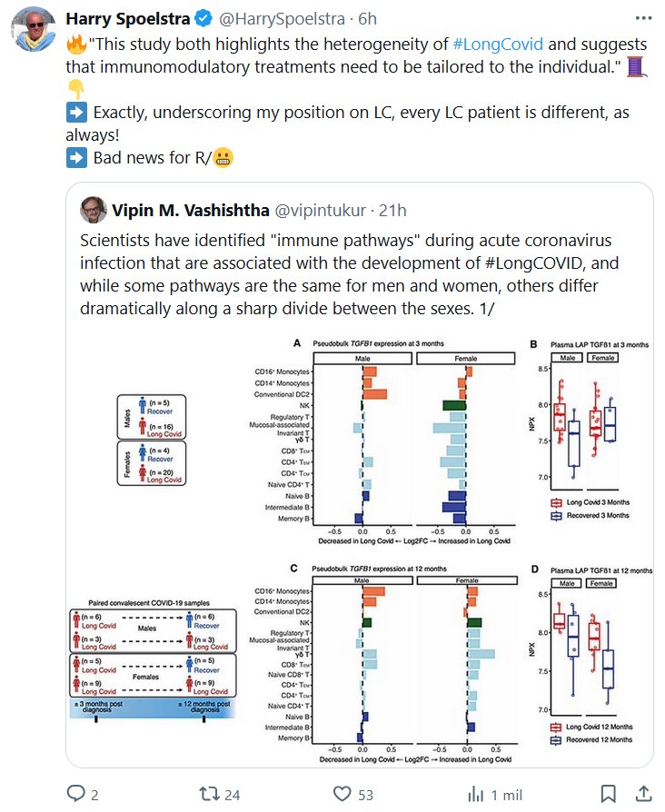Open the three-dot More menu
The height and width of the screenshot is (812, 665).
click(x=642, y=18)
